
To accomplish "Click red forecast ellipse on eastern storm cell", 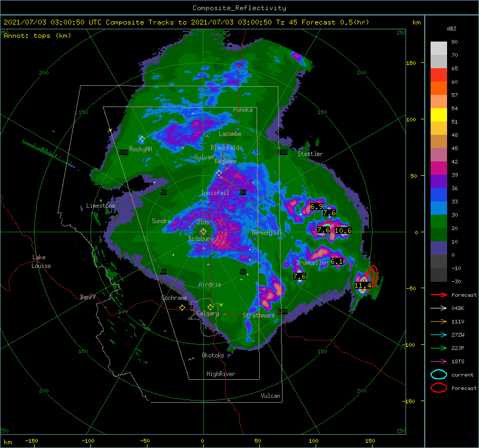I will coord(373,276).
